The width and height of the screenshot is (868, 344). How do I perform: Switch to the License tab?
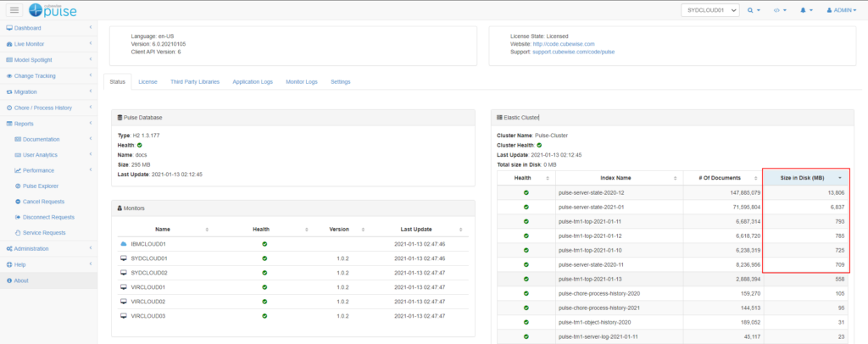pyautogui.click(x=147, y=82)
